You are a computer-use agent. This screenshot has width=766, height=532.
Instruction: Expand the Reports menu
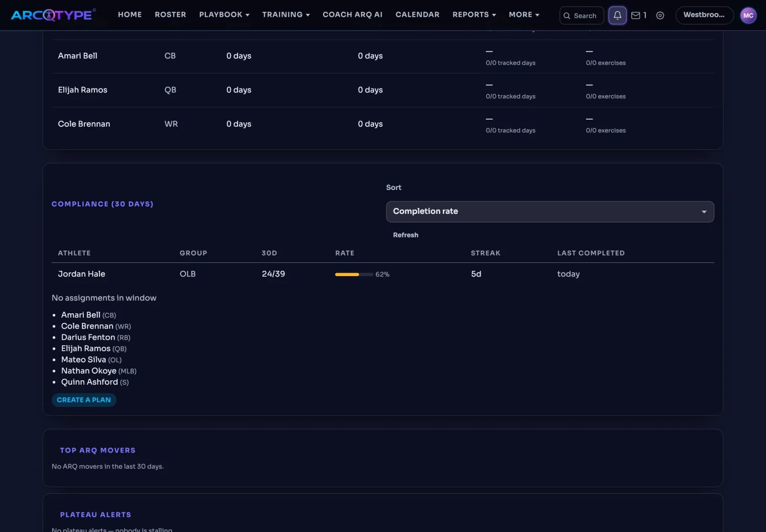coord(474,14)
